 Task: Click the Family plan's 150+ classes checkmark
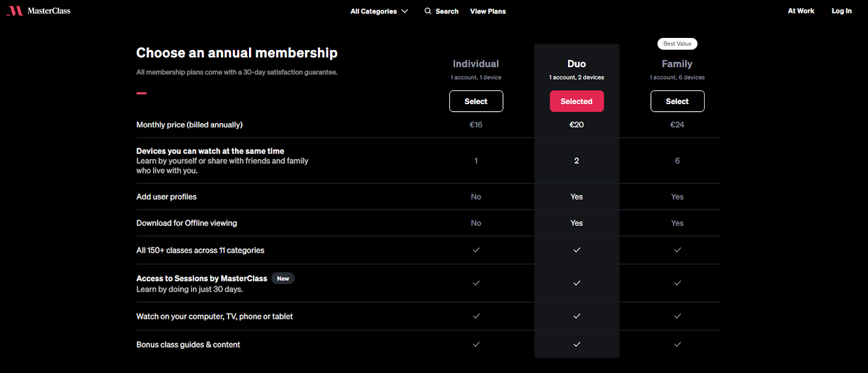click(x=677, y=250)
